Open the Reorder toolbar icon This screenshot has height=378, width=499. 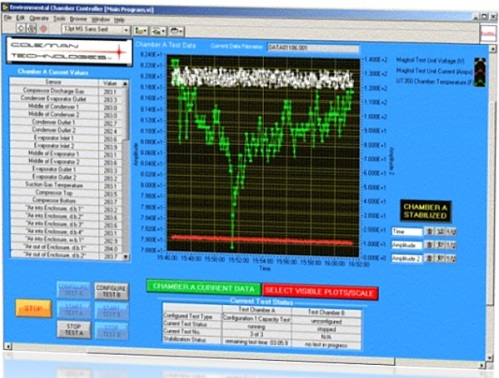pos(176,31)
